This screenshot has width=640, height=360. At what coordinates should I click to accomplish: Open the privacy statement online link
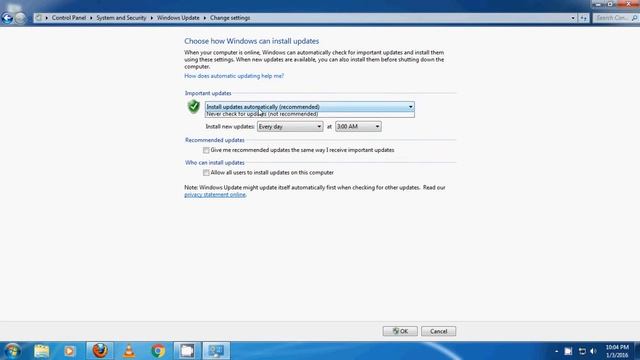tap(215, 195)
